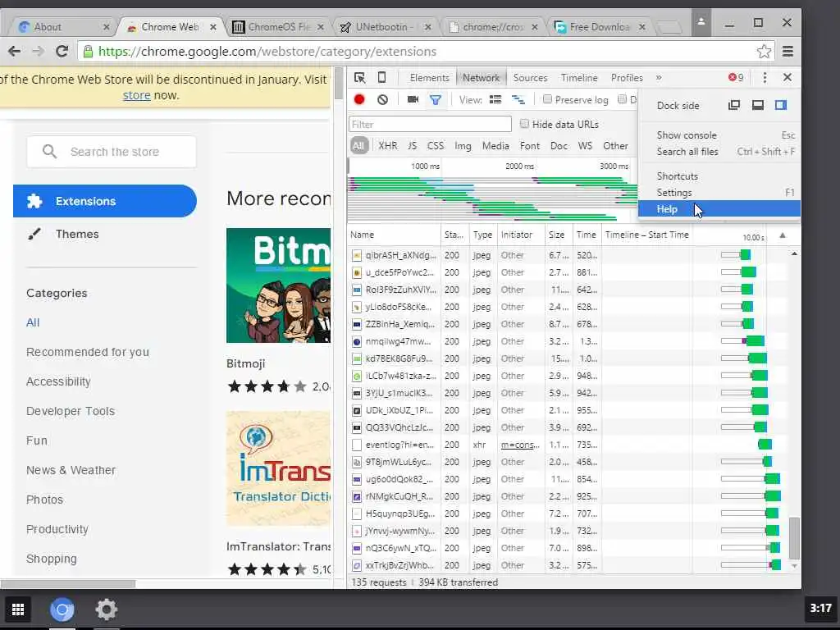Image resolution: width=840 pixels, height=630 pixels.
Task: Open Chrome hamburger menu
Action: coord(787,52)
